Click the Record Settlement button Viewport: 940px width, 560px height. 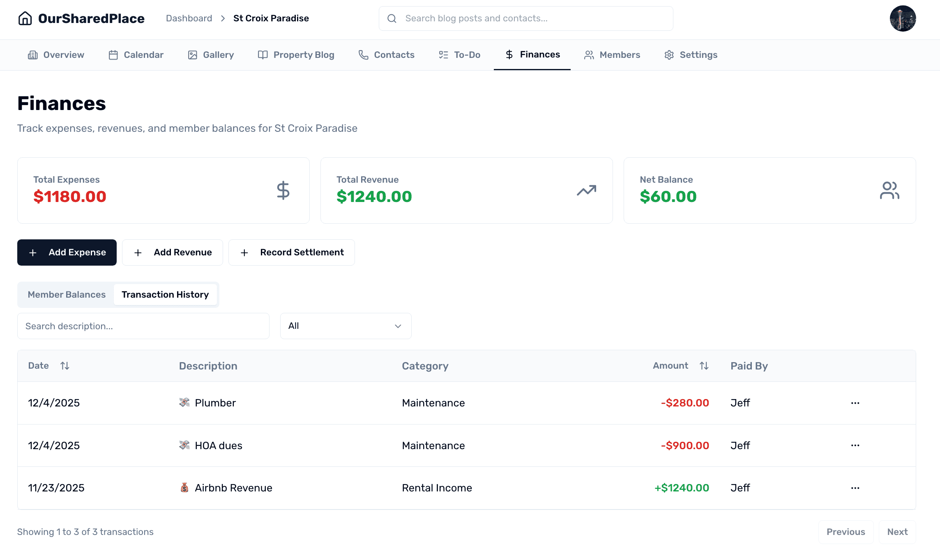tap(291, 252)
